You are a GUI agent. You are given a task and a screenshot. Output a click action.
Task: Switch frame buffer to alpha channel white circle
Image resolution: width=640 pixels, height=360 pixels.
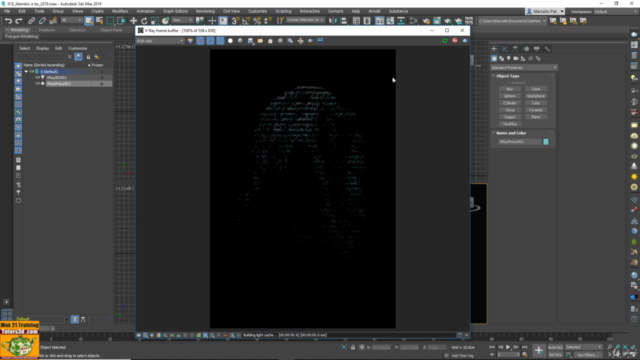click(x=230, y=41)
